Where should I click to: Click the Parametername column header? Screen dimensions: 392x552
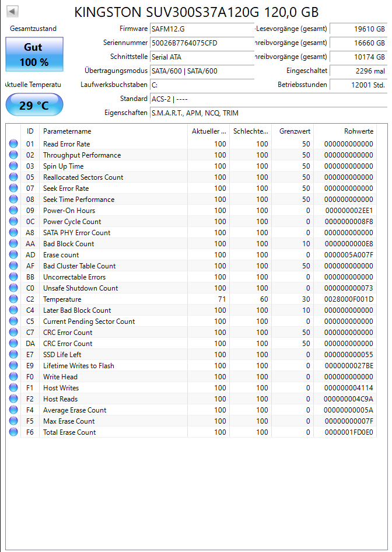(x=113, y=131)
